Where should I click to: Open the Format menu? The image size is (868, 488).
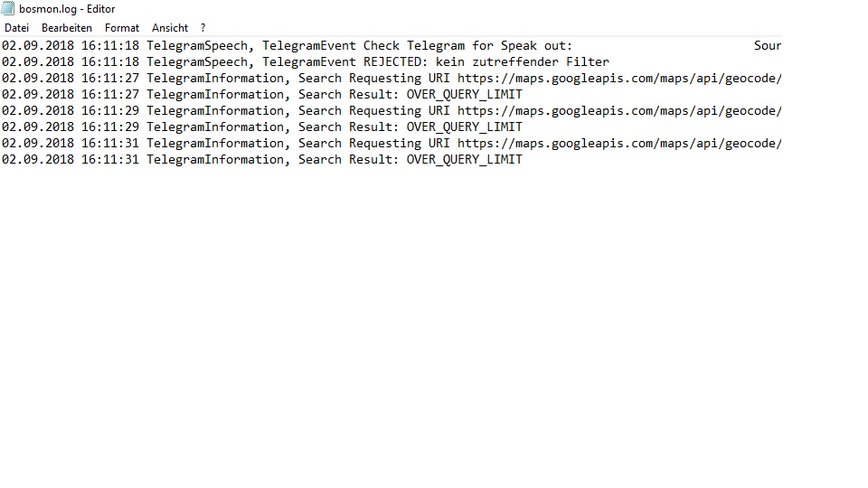(122, 28)
